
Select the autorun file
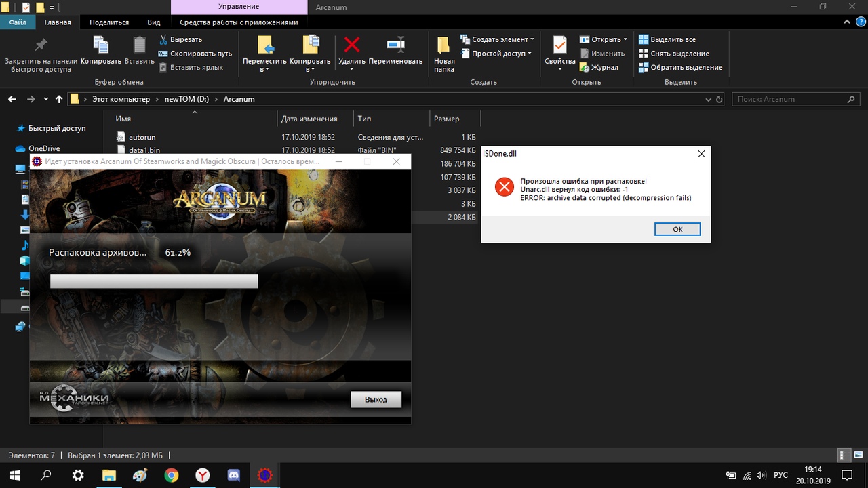142,137
